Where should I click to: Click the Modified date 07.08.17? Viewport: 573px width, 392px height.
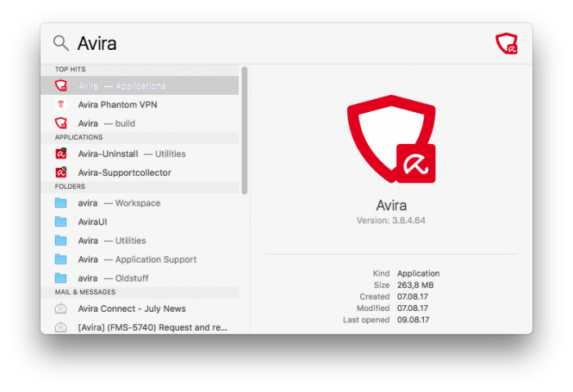413,308
